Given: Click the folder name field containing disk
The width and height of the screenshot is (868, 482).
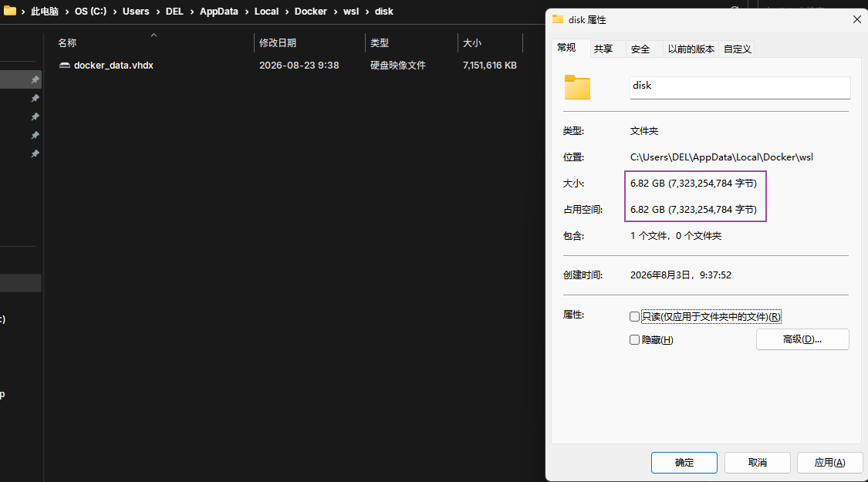Looking at the screenshot, I should pos(740,87).
